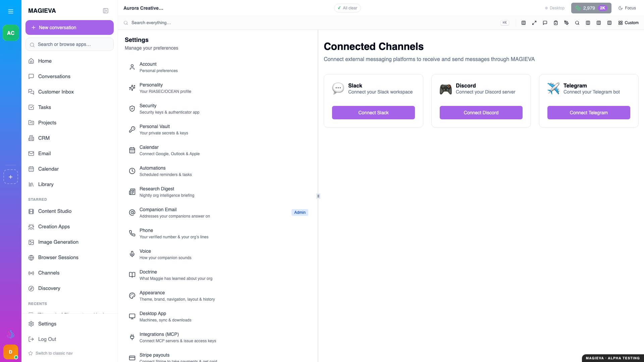Open Security keys & authenticator settings
The image size is (644, 362).
pyautogui.click(x=218, y=109)
